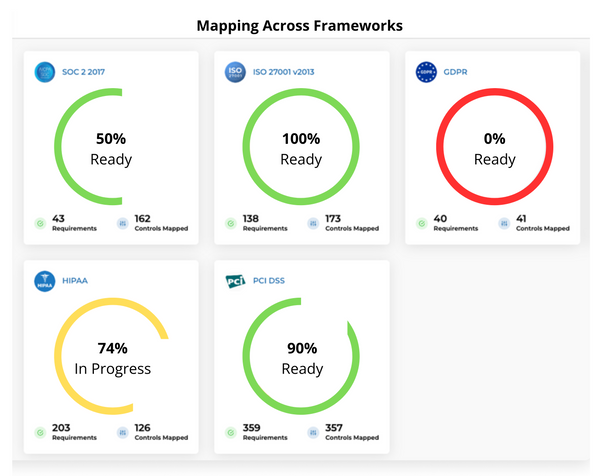Click the ISO 27001 badge icon
Screen dimensions: 600x476
pyautogui.click(x=236, y=72)
